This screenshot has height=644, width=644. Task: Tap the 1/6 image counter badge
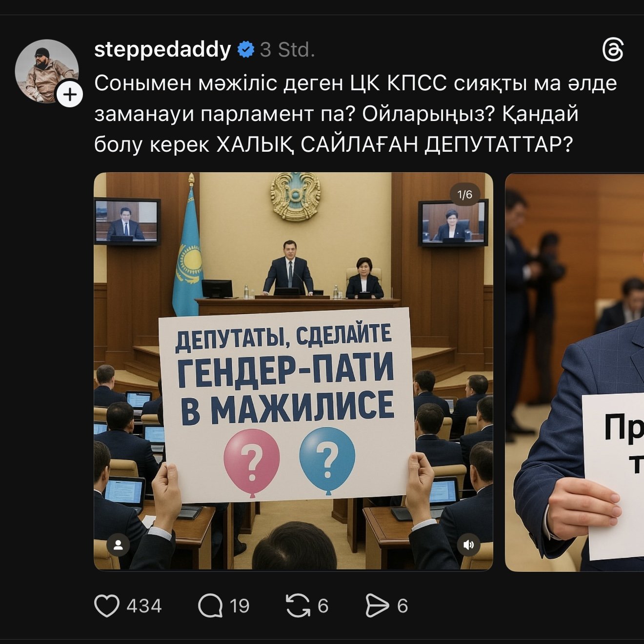[464, 195]
